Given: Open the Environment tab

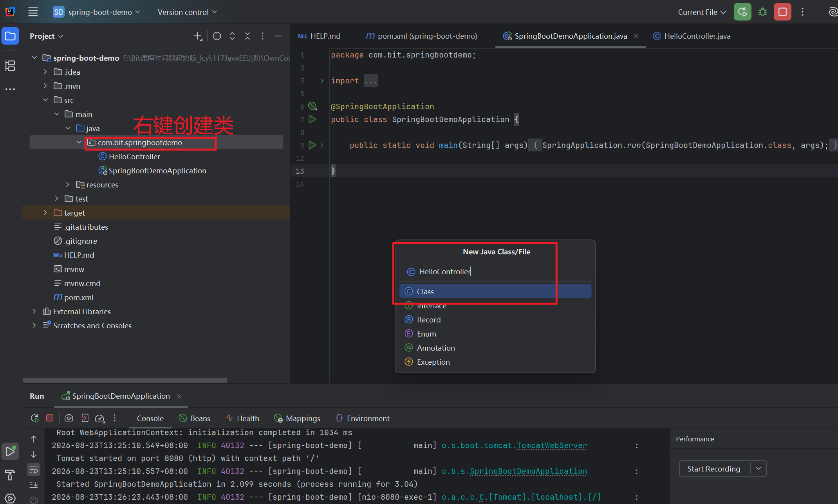Looking at the screenshot, I should pos(363,418).
